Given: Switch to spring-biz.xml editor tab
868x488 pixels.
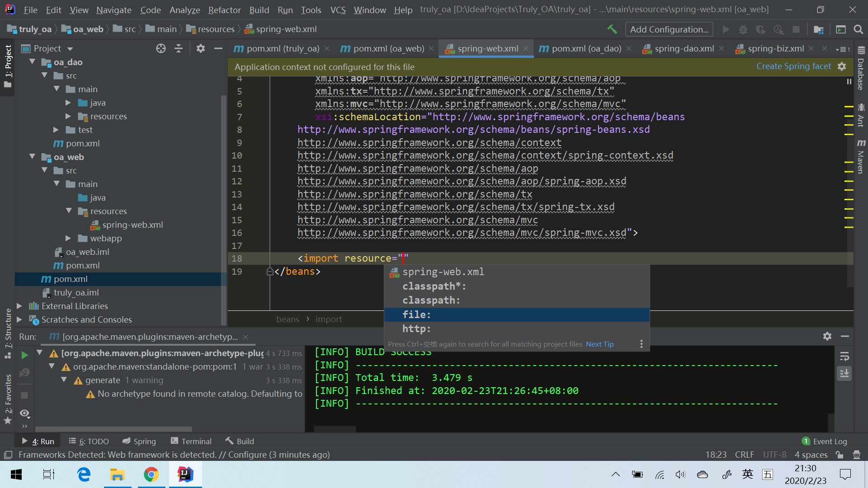Looking at the screenshot, I should coord(776,48).
